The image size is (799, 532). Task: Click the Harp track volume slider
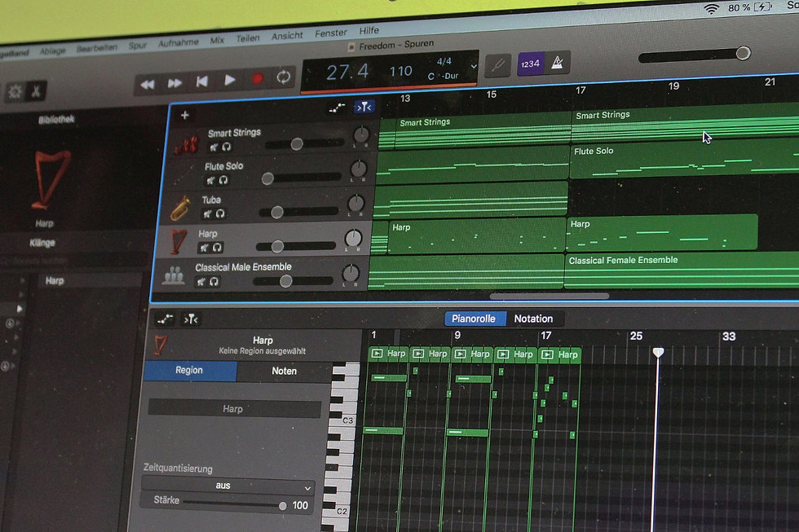click(295, 246)
